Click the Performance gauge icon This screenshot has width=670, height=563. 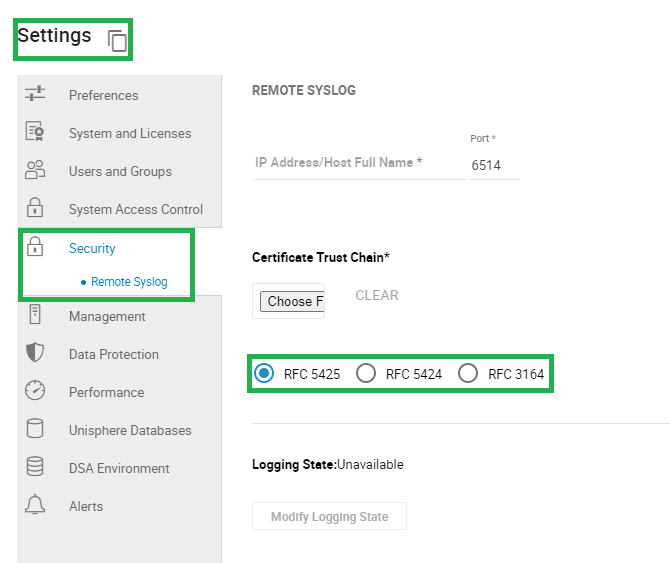coord(35,391)
